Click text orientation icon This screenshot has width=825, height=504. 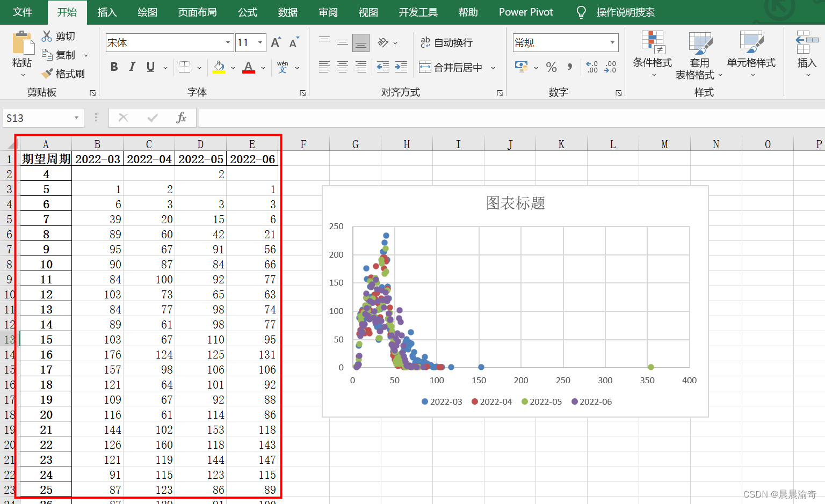coord(383,42)
